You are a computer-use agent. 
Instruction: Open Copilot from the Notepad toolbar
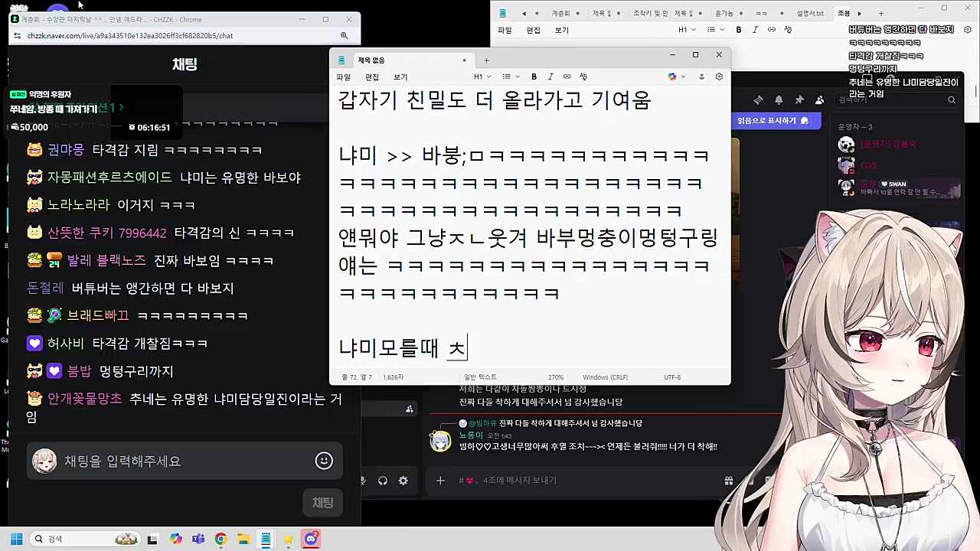pyautogui.click(x=671, y=77)
